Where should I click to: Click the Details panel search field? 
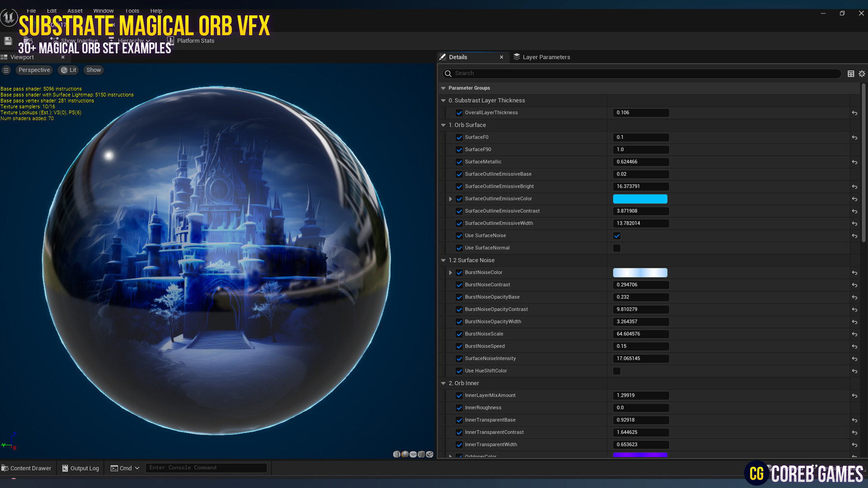(x=542, y=73)
